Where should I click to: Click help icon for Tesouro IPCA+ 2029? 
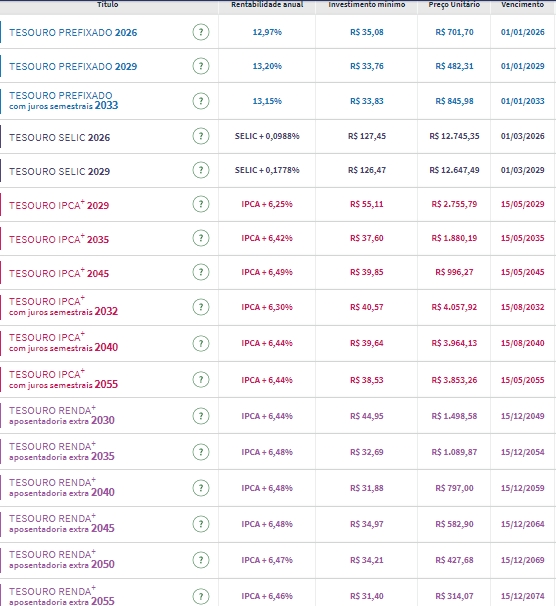201,204
